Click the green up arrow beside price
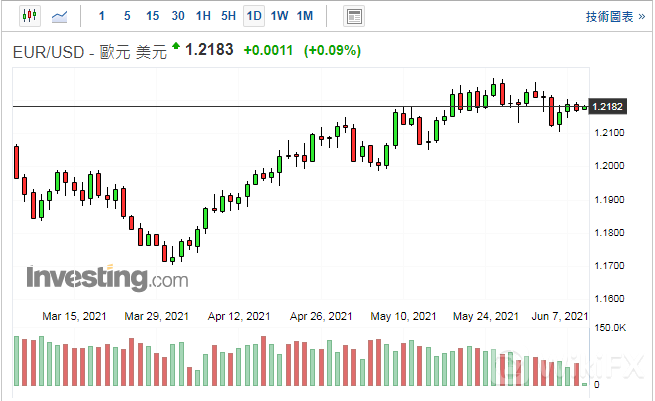Image resolution: width=655 pixels, height=401 pixels. (177, 46)
